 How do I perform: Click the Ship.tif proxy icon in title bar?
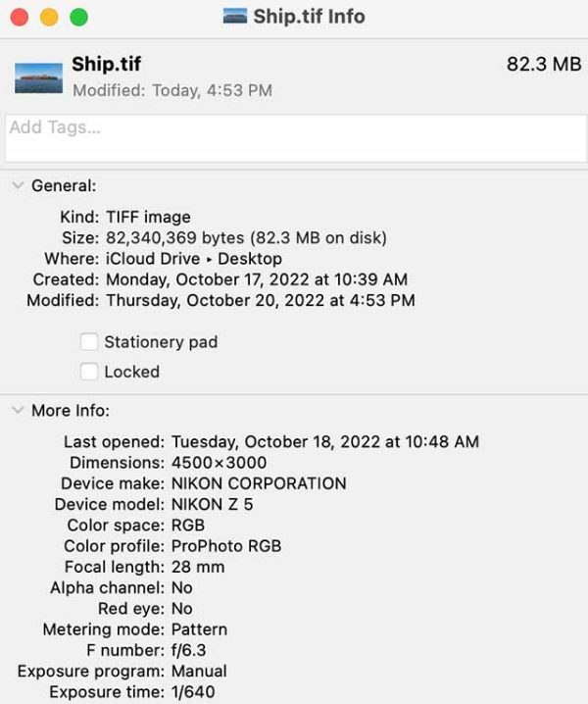(x=234, y=17)
